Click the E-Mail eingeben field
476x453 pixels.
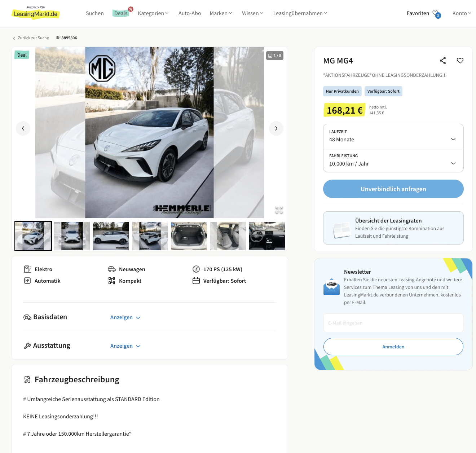tap(393, 323)
